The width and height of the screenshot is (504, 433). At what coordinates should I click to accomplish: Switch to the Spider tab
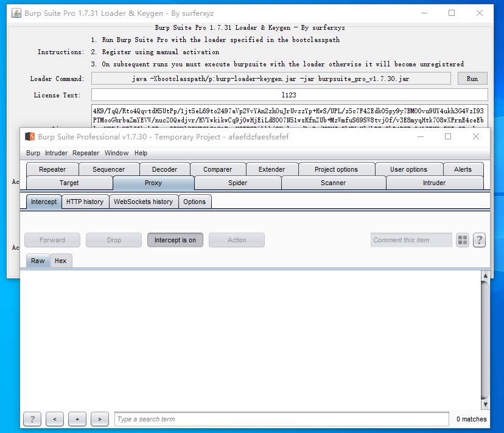point(238,183)
